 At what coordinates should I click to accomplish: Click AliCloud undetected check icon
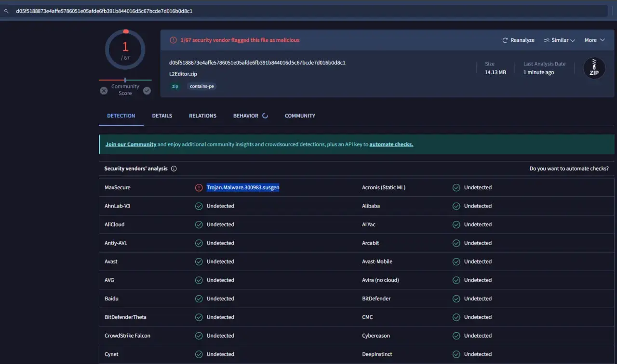tap(199, 225)
